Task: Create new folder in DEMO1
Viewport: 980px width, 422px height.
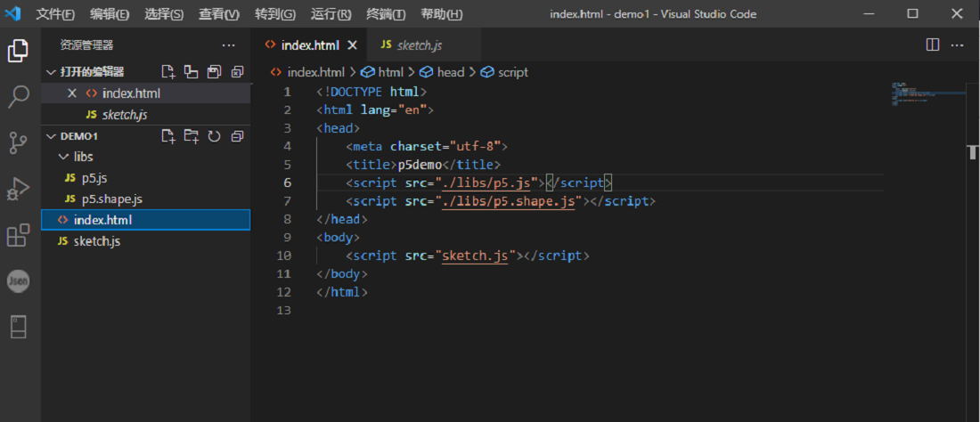Action: coord(191,136)
